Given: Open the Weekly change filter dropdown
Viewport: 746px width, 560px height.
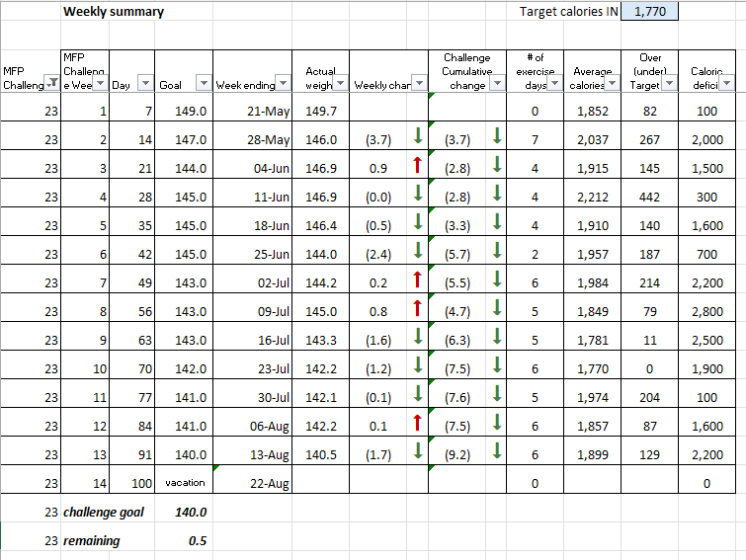Looking at the screenshot, I should pyautogui.click(x=419, y=83).
